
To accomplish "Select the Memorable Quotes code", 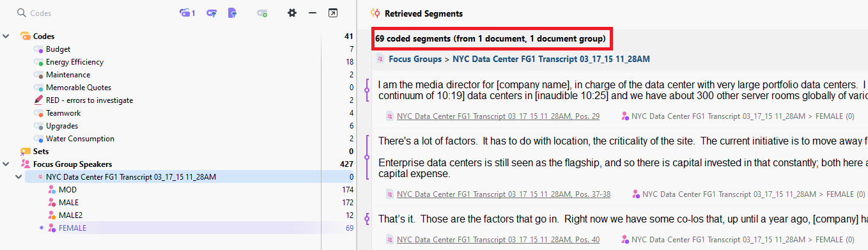I will pos(79,88).
